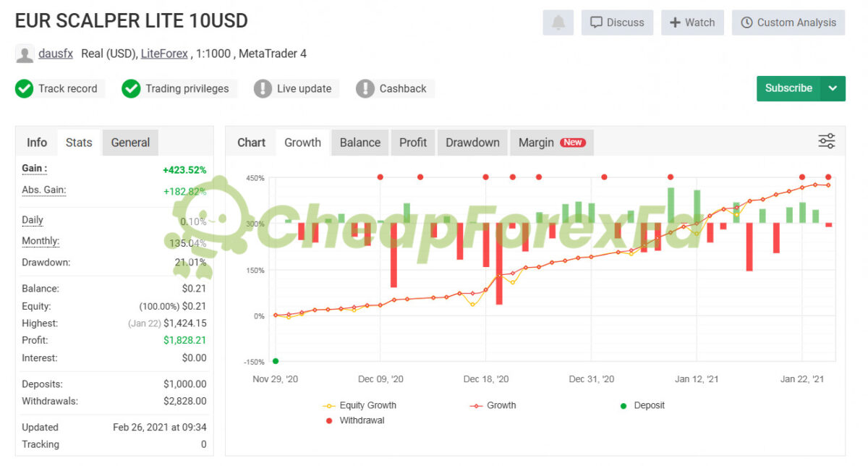Click the Daily stat label
This screenshot has width=868, height=466.
click(x=33, y=220)
